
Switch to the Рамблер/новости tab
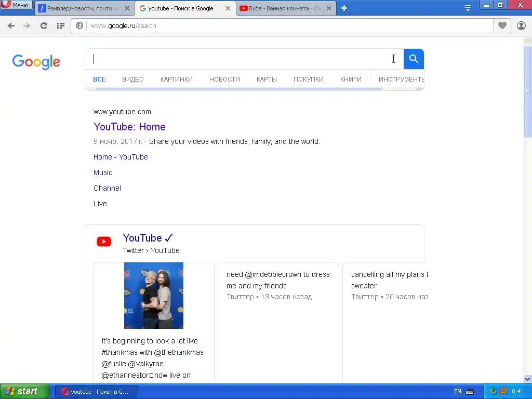pyautogui.click(x=81, y=8)
